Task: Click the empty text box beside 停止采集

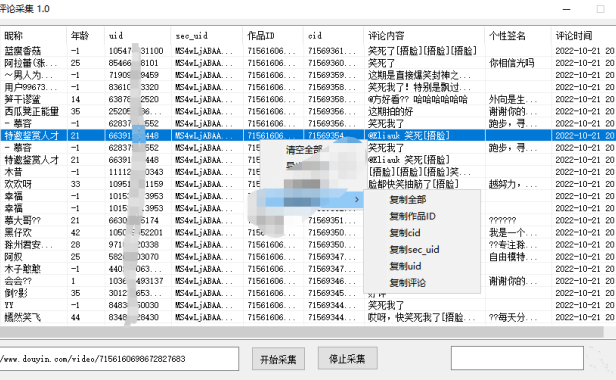Action: coord(517,358)
